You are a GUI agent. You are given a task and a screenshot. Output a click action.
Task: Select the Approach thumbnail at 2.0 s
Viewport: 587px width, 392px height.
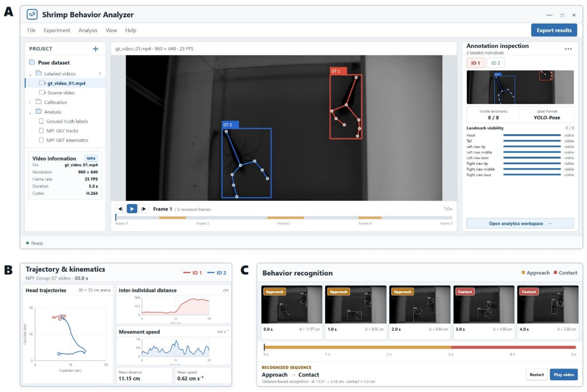tap(420, 304)
